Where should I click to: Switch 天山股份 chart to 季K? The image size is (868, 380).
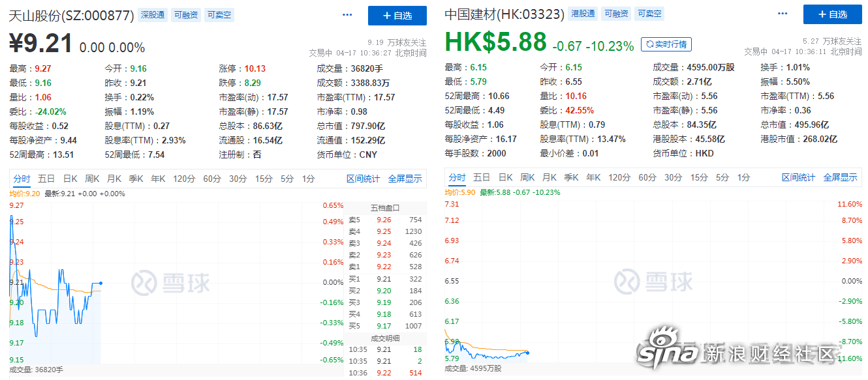pyautogui.click(x=136, y=179)
